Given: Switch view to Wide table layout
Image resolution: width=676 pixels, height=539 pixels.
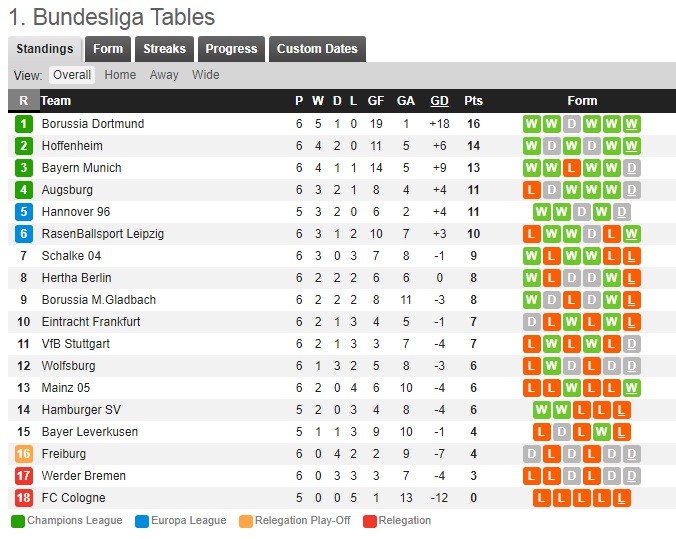Looking at the screenshot, I should click(206, 75).
